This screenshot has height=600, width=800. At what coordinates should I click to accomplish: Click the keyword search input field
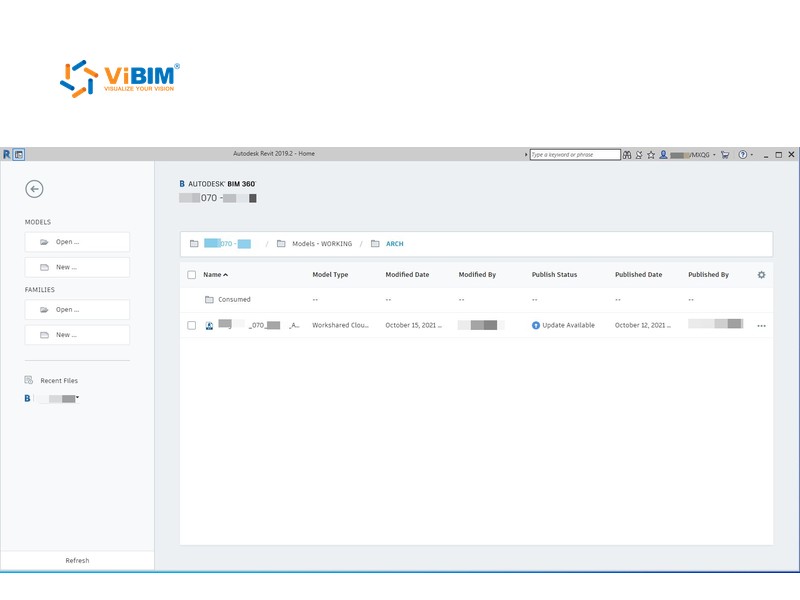[575, 155]
